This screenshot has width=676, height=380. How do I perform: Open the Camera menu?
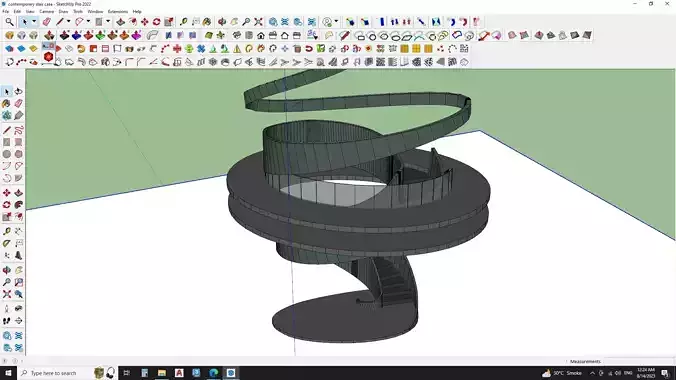click(47, 12)
